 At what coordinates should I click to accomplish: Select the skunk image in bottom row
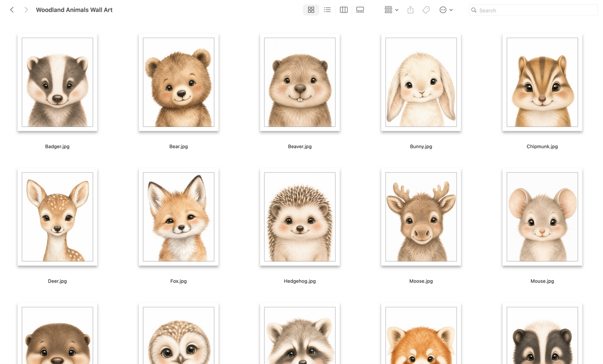[x=542, y=334]
